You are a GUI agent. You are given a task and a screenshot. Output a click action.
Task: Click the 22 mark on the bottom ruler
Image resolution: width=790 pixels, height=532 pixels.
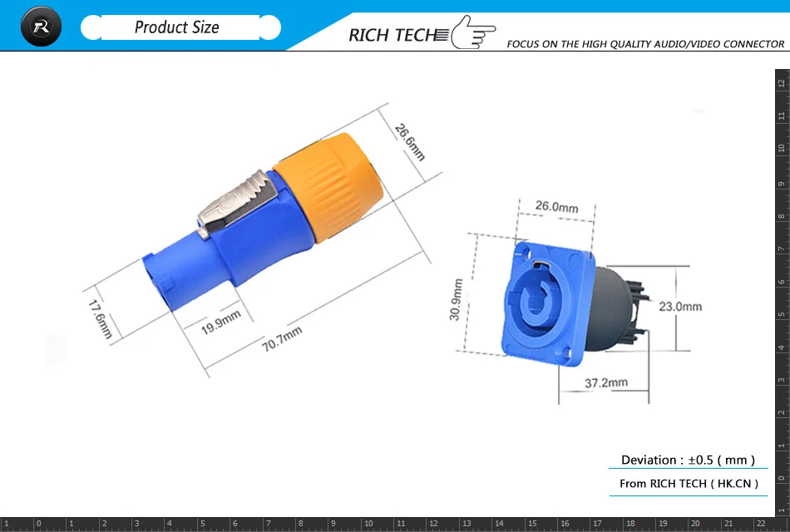[x=761, y=524]
